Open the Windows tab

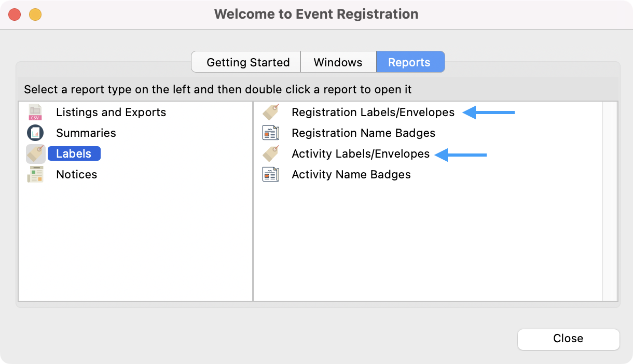(338, 62)
